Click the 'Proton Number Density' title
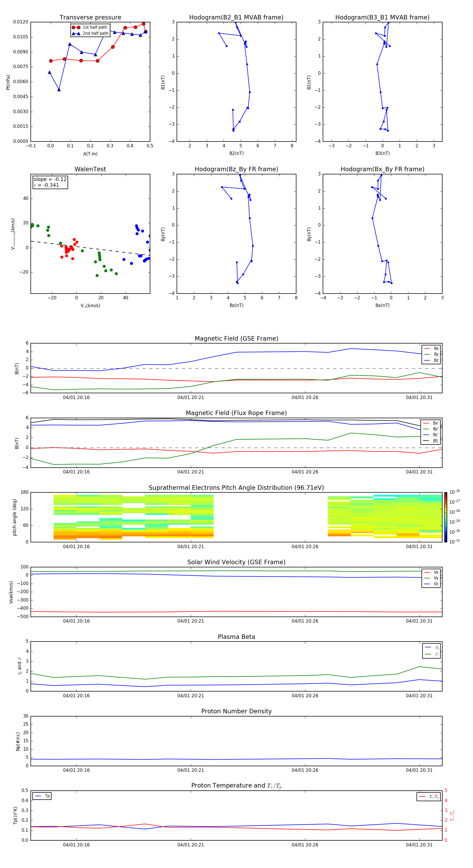The width and height of the screenshot is (473, 868). [x=236, y=711]
